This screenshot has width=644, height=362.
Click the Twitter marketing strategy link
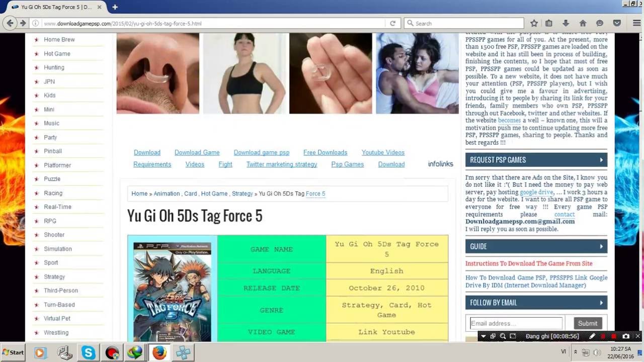point(282,164)
